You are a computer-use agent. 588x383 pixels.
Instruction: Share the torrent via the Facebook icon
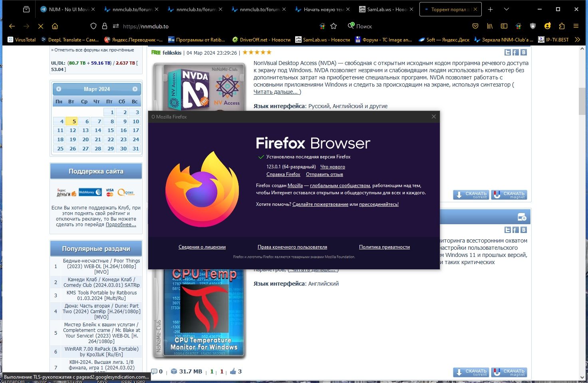515,52
